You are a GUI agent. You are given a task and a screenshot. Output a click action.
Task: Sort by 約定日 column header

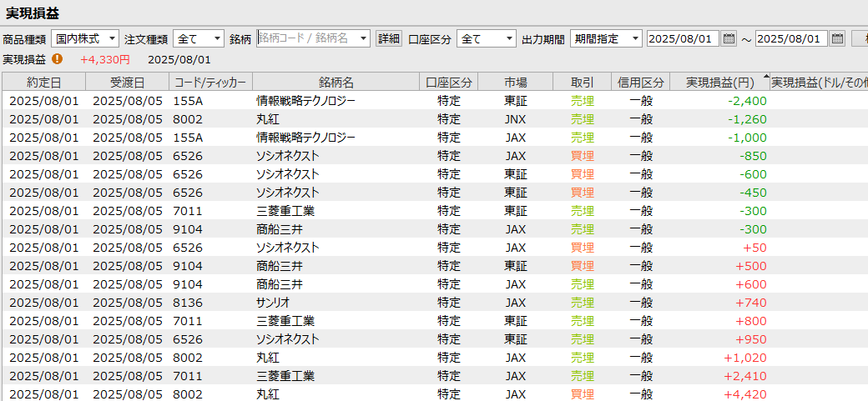43,83
